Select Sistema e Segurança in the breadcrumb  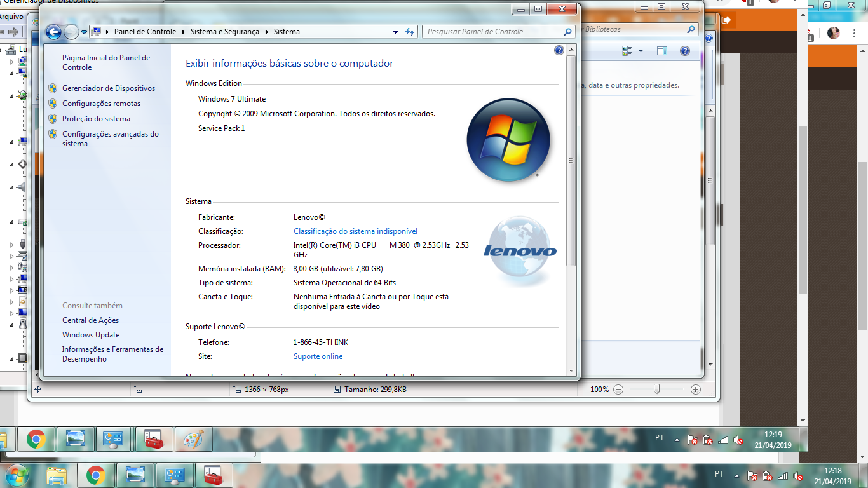point(224,32)
